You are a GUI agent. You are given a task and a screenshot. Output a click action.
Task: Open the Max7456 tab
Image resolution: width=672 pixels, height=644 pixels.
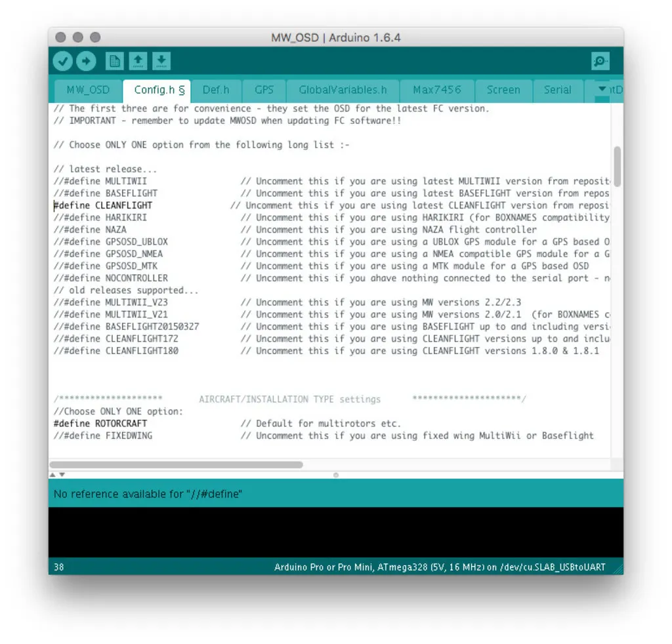pos(436,91)
